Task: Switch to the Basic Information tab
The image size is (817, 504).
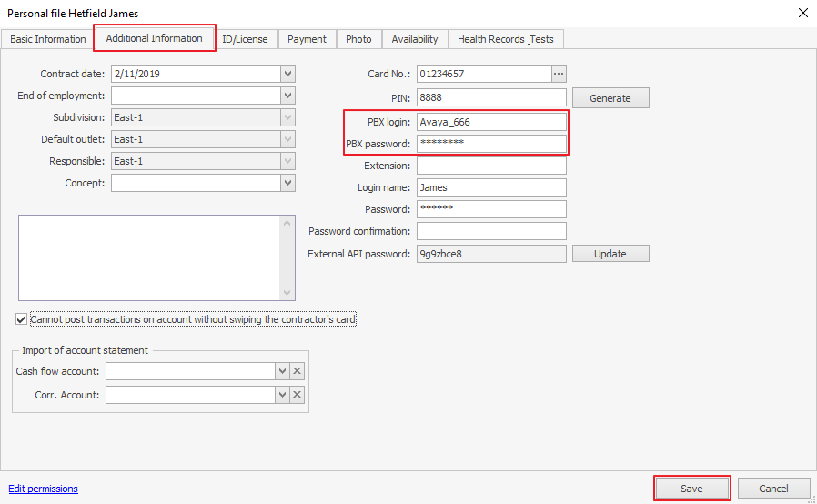Action: click(x=47, y=39)
